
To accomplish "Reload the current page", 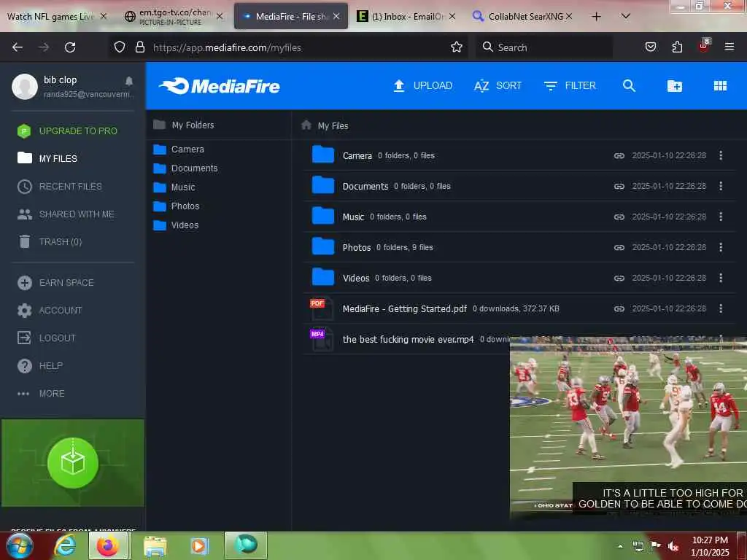I will click(70, 47).
